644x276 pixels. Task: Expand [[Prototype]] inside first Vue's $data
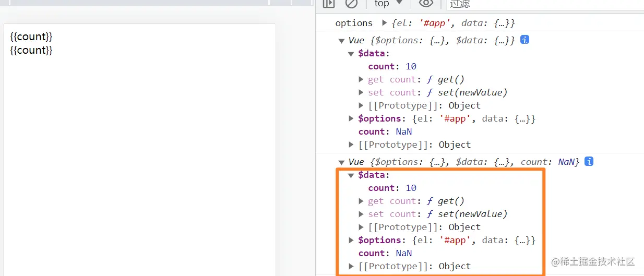coord(361,105)
